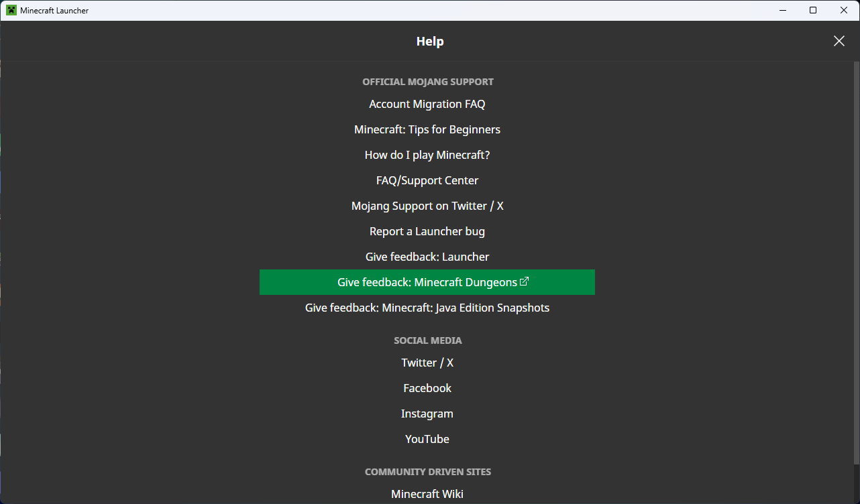The width and height of the screenshot is (860, 504).
Task: Click the vertical scrollbar of the Help list
Action: point(855,261)
